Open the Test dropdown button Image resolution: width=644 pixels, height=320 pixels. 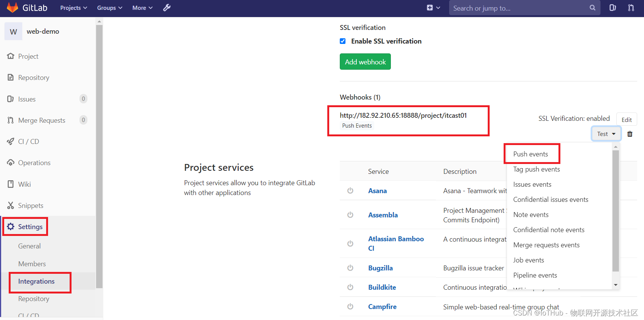[x=606, y=134]
